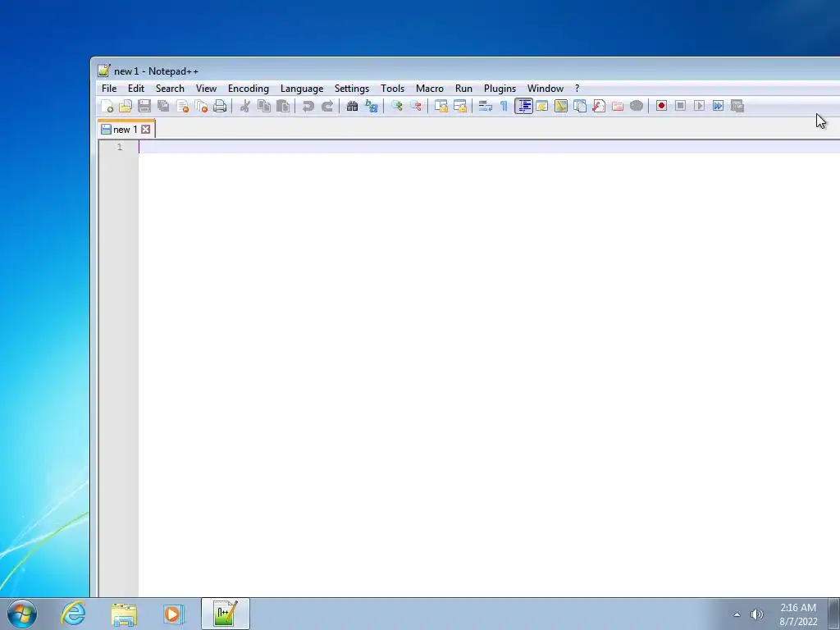Click the Undo arrow icon
The width and height of the screenshot is (840, 630).
[x=308, y=106]
